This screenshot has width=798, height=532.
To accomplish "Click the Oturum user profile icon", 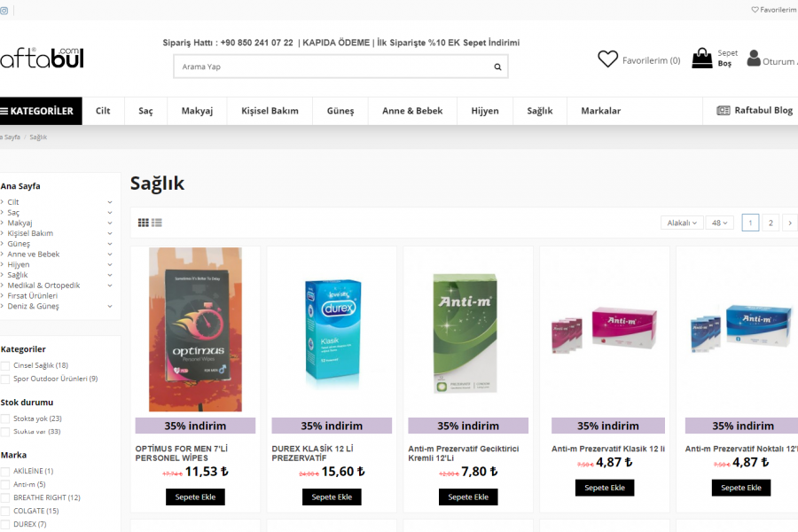I will click(x=753, y=58).
